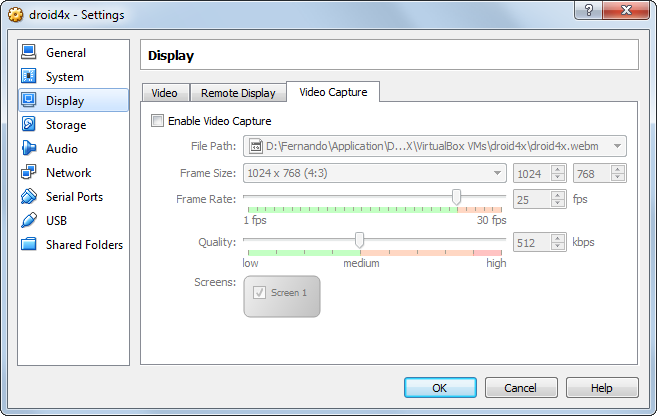The image size is (657, 416).
Task: Open USB settings
Action: 74,220
